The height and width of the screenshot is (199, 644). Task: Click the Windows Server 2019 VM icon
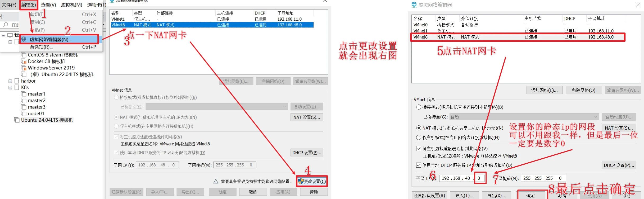(x=24, y=68)
